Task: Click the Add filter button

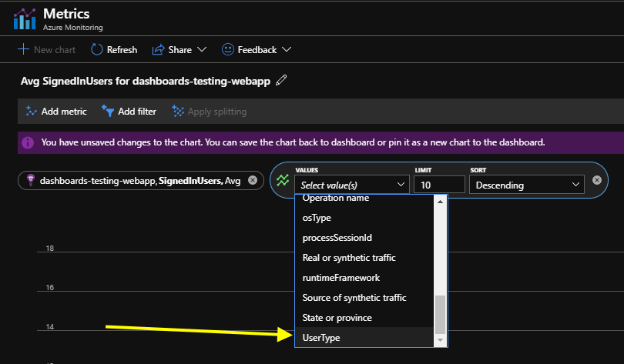Action: tap(129, 112)
